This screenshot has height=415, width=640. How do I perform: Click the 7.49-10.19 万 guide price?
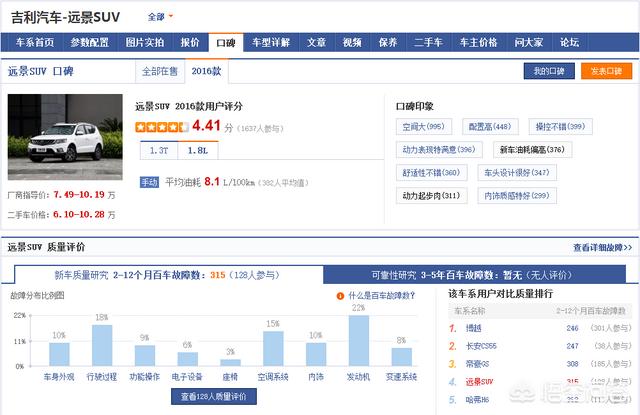pos(84,195)
